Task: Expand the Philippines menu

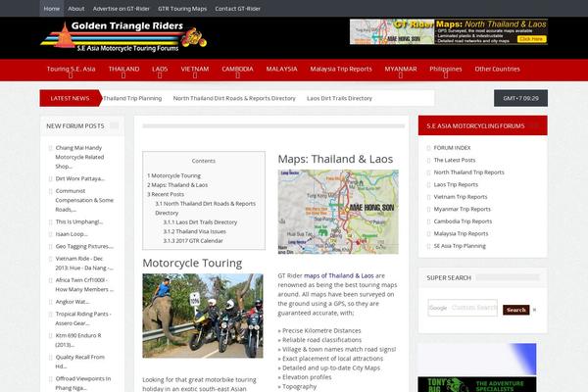Action: [x=446, y=71]
